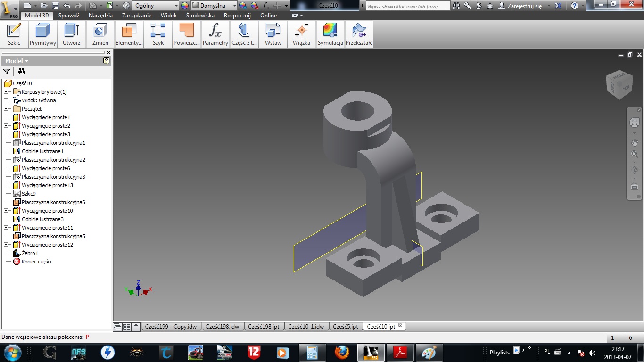
Task: Click the Orbit navigation tool
Action: click(x=635, y=170)
